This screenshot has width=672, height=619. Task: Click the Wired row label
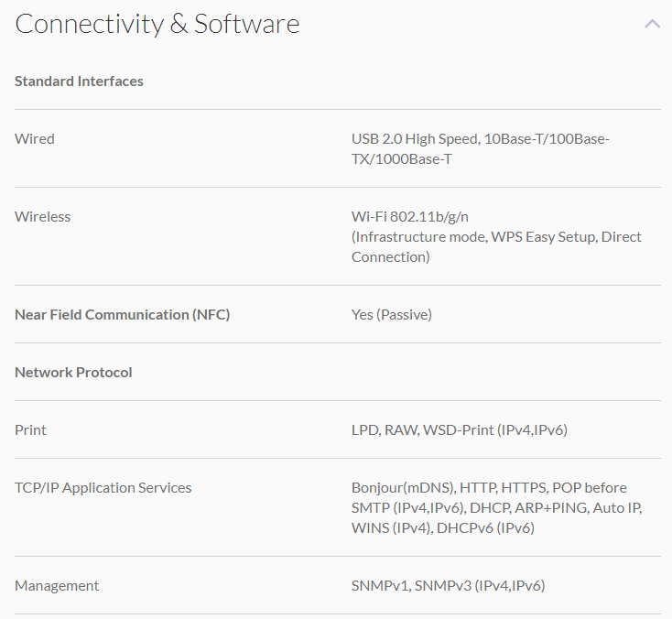point(35,139)
